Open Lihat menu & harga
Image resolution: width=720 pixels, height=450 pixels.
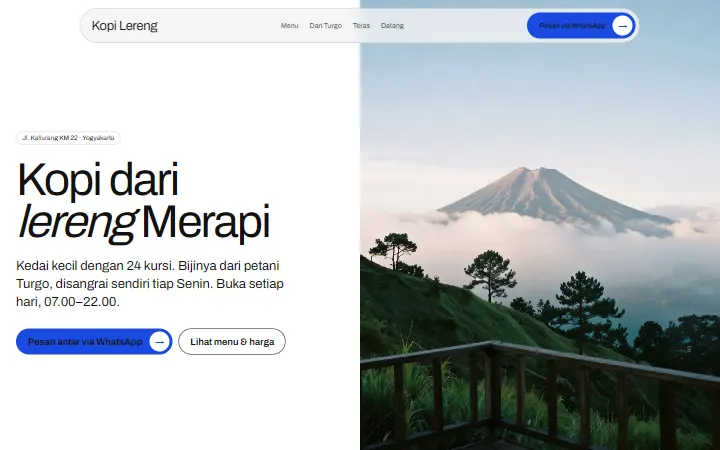232,342
